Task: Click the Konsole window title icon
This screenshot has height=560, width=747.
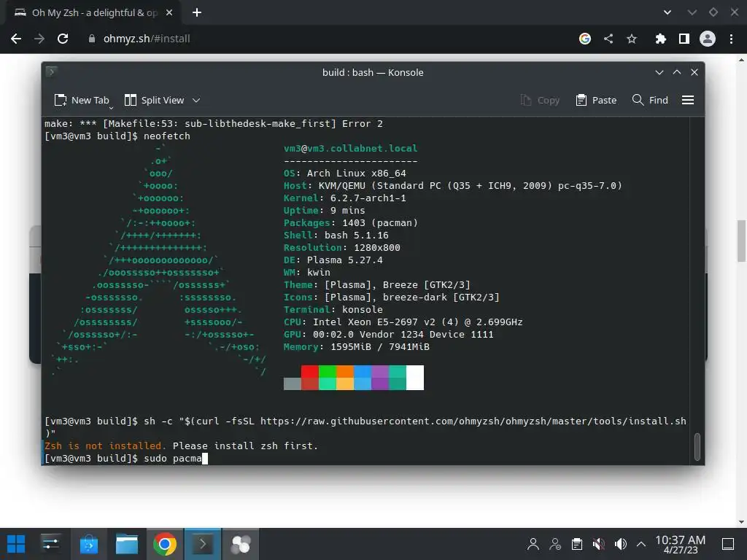Action: 52,72
